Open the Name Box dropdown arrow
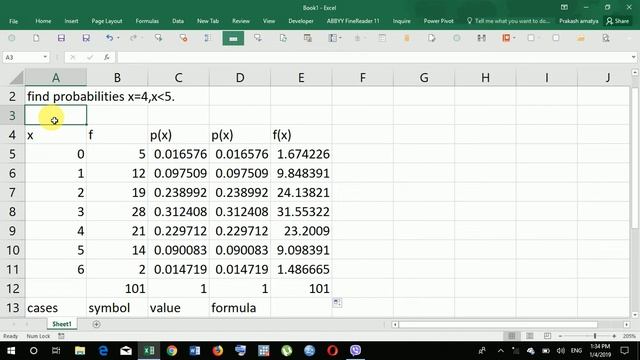 (x=45, y=57)
